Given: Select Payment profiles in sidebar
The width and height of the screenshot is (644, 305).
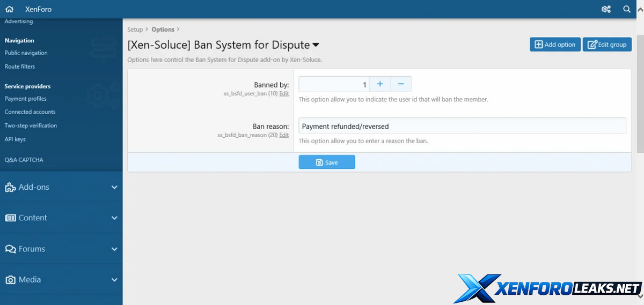Looking at the screenshot, I should 26,99.
